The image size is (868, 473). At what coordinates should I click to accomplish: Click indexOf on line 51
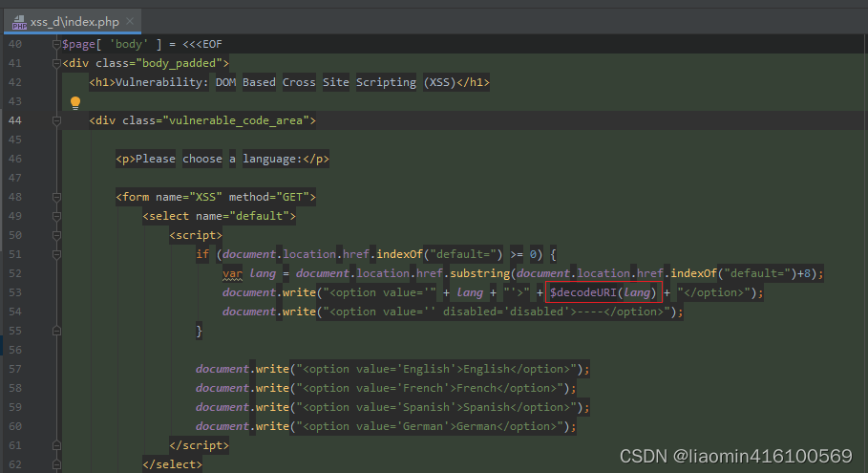[400, 254]
